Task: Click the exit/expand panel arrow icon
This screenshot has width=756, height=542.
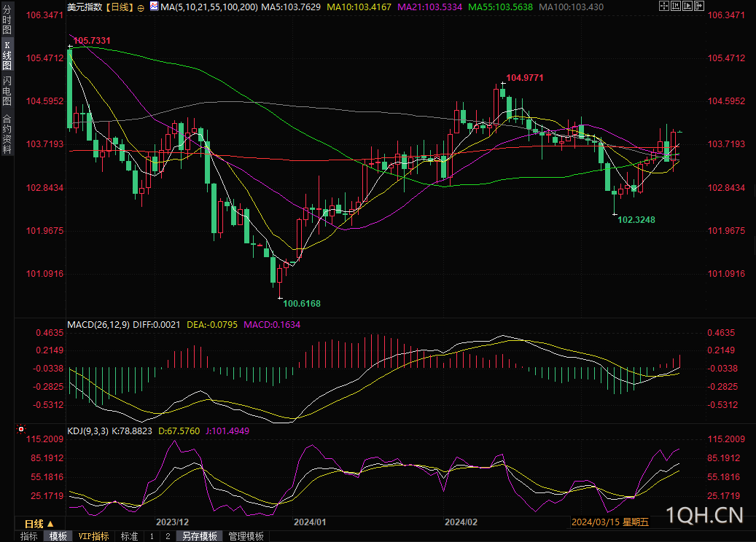Action: tap(699, 6)
